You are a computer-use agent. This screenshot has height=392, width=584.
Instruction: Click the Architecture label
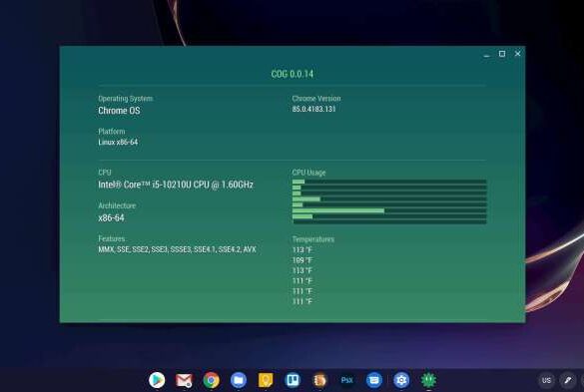coord(117,205)
